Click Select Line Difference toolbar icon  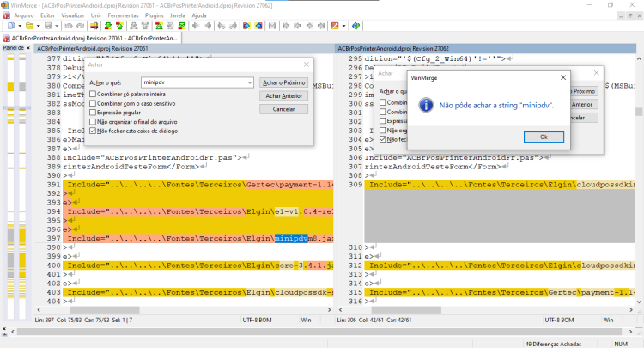94,26
